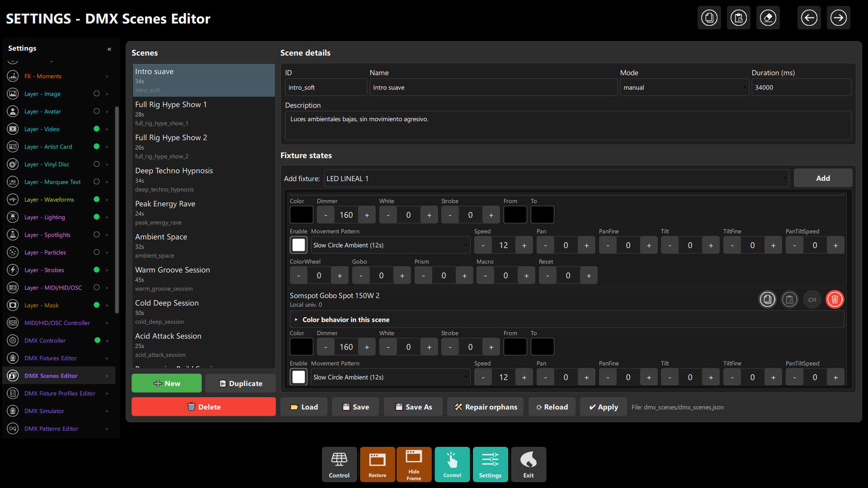Click the red Delete scene button

click(203, 407)
